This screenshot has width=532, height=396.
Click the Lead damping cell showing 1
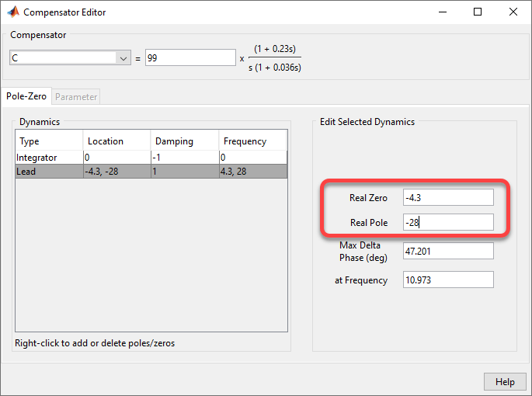[x=184, y=172]
